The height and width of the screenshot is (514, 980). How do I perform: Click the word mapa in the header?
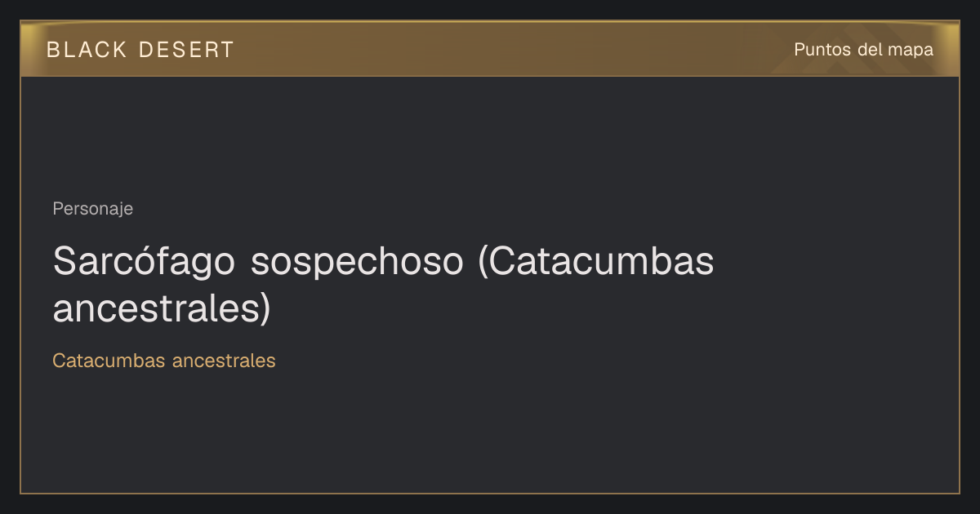click(x=911, y=51)
